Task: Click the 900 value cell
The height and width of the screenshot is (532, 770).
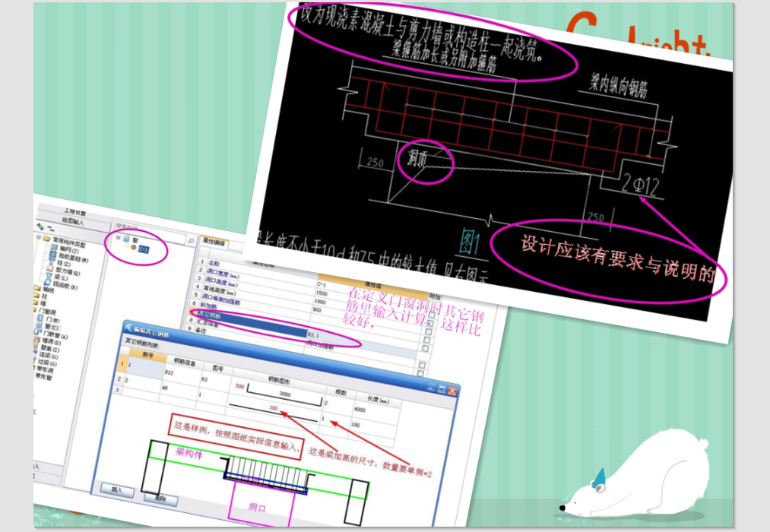Action: (x=317, y=309)
